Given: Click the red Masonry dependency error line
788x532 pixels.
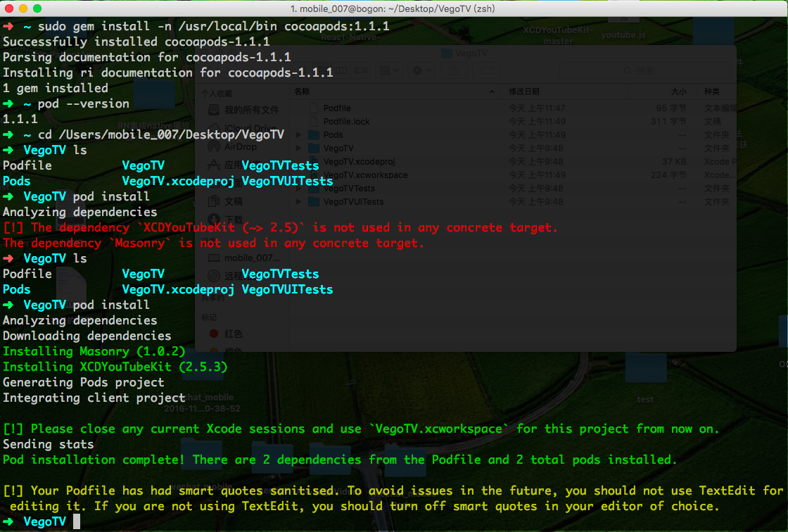Looking at the screenshot, I should tap(214, 243).
